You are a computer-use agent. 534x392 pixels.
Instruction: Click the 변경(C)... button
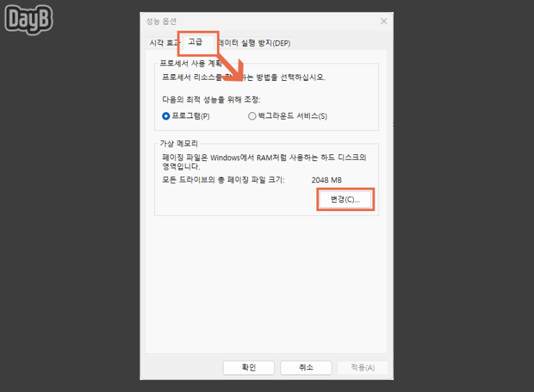click(344, 199)
